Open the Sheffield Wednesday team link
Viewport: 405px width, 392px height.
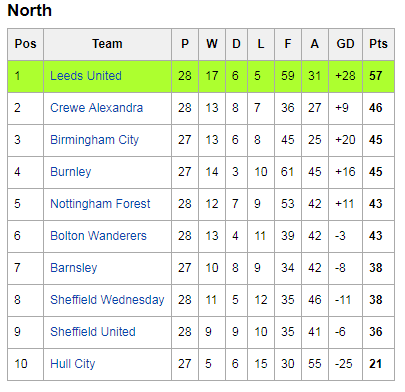(107, 300)
